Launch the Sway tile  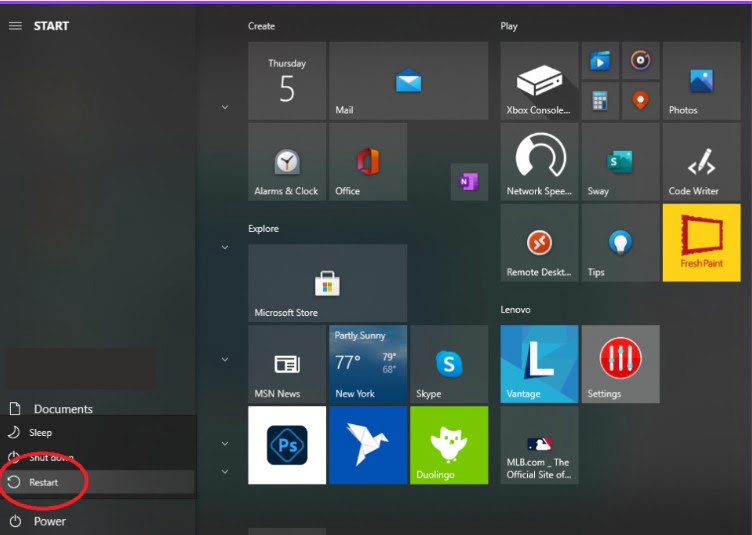tap(620, 162)
